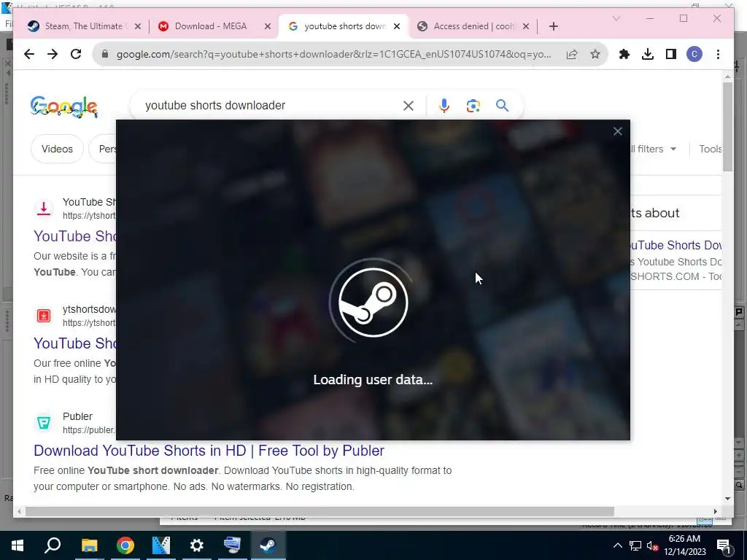The height and width of the screenshot is (560, 747).
Task: Click the Chrome horizontal scrollbar thumb
Action: pyautogui.click(x=320, y=511)
